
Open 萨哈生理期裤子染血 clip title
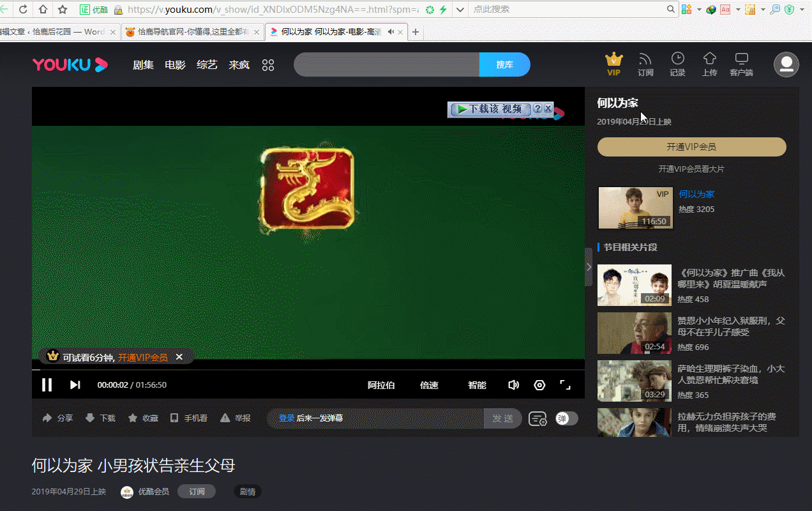point(732,374)
